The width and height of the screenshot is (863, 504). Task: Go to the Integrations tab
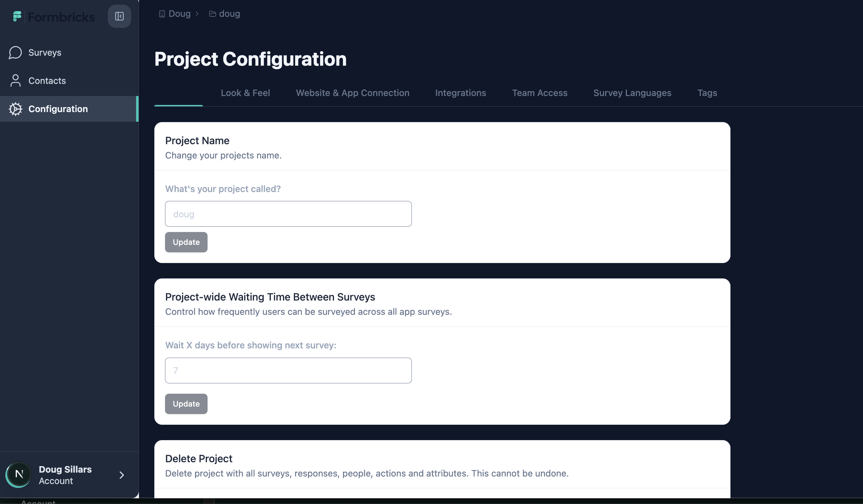point(460,93)
